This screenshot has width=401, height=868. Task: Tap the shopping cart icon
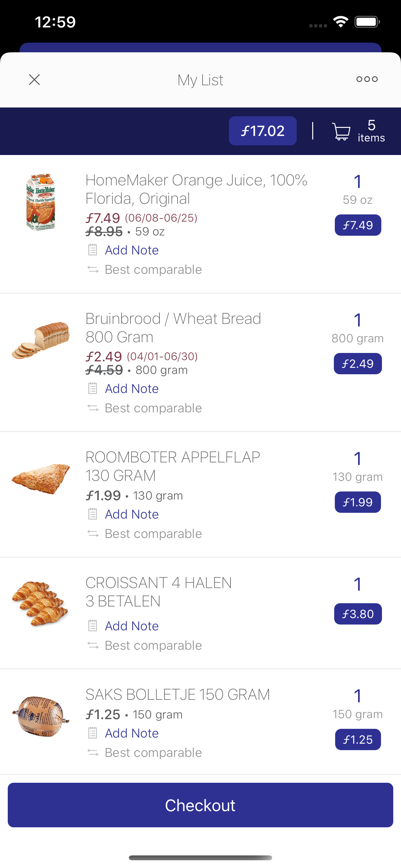pyautogui.click(x=341, y=131)
